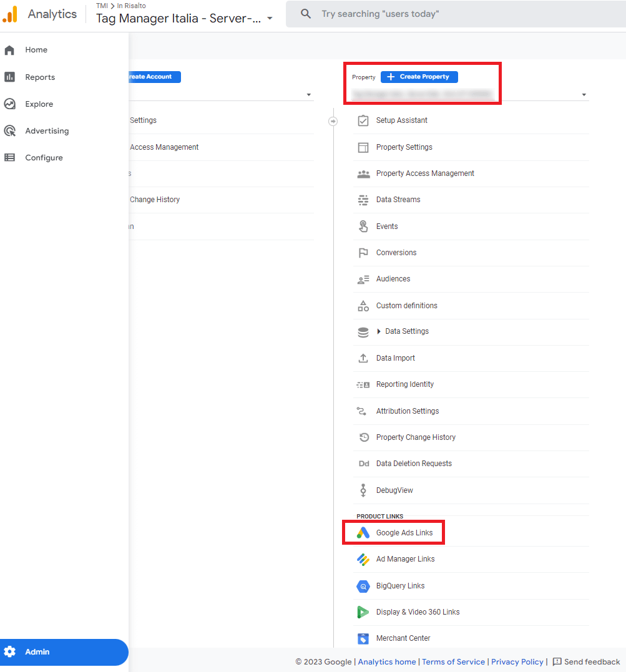Viewport: 626px width, 672px height.
Task: Click the Events touch icon
Action: coord(363,226)
